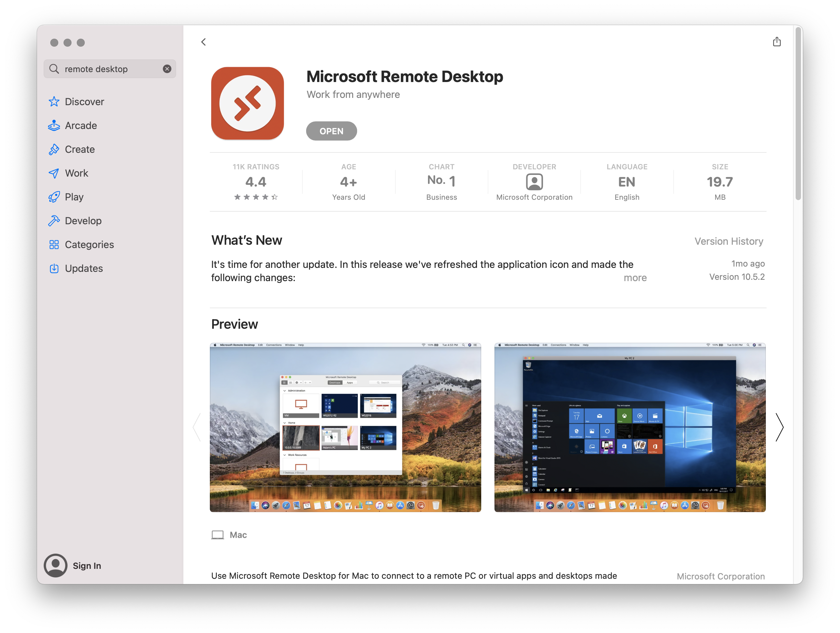Click the Develop sidebar icon
Screen dimensions: 840x633
tap(53, 220)
